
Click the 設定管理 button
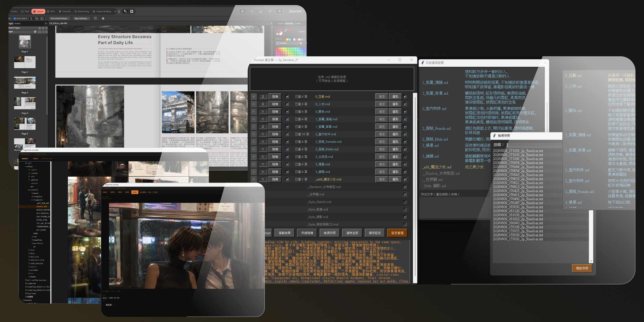coord(397,233)
